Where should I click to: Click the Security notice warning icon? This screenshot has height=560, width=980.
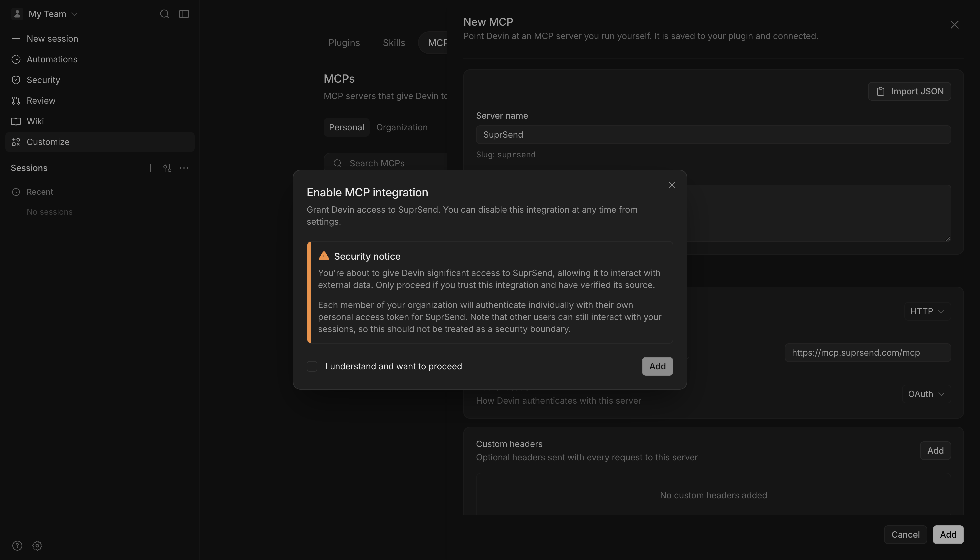(x=324, y=256)
